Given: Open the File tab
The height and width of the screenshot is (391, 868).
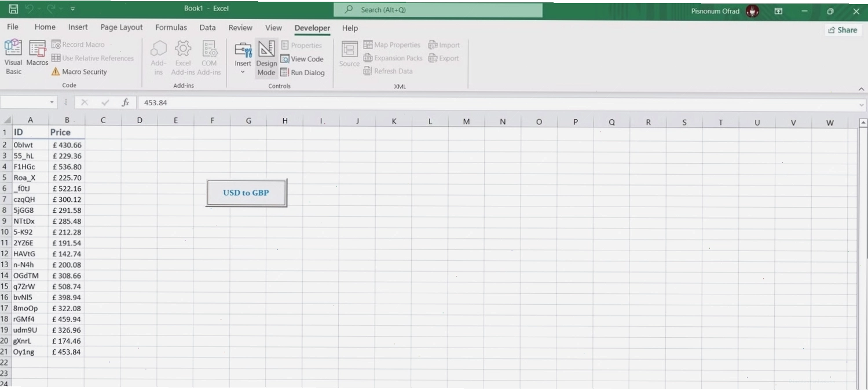Looking at the screenshot, I should [13, 27].
